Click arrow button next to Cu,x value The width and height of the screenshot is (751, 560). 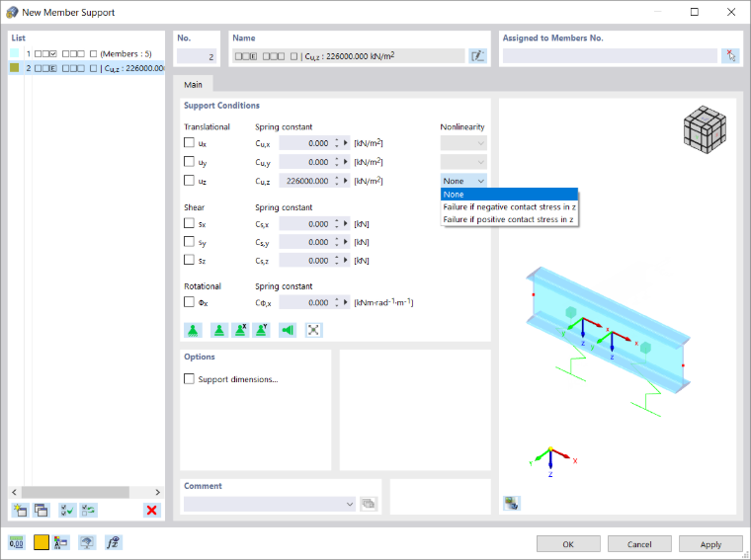point(345,143)
